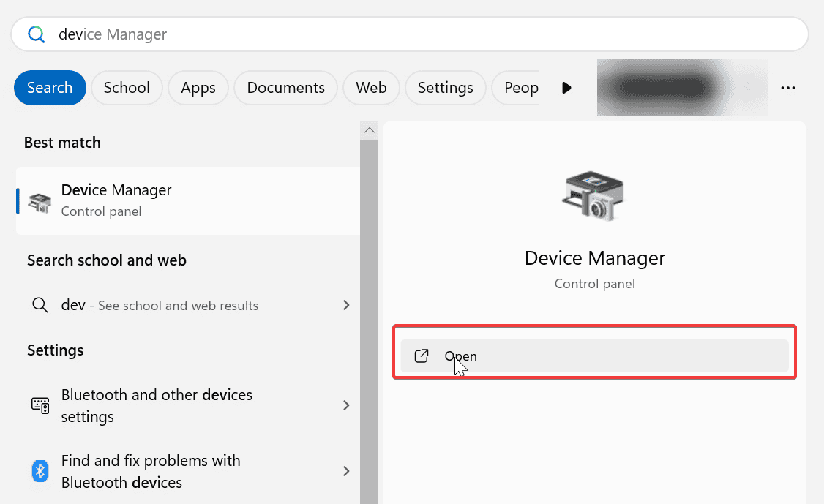This screenshot has width=824, height=504.
Task: Click the large Device Manager camera icon
Action: coord(594,195)
